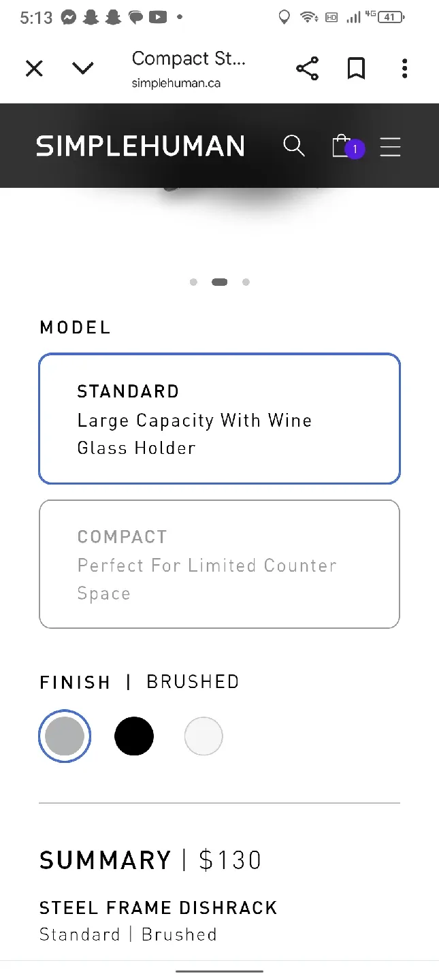Go to the SIMPLEHUMAN home logo

tap(140, 146)
